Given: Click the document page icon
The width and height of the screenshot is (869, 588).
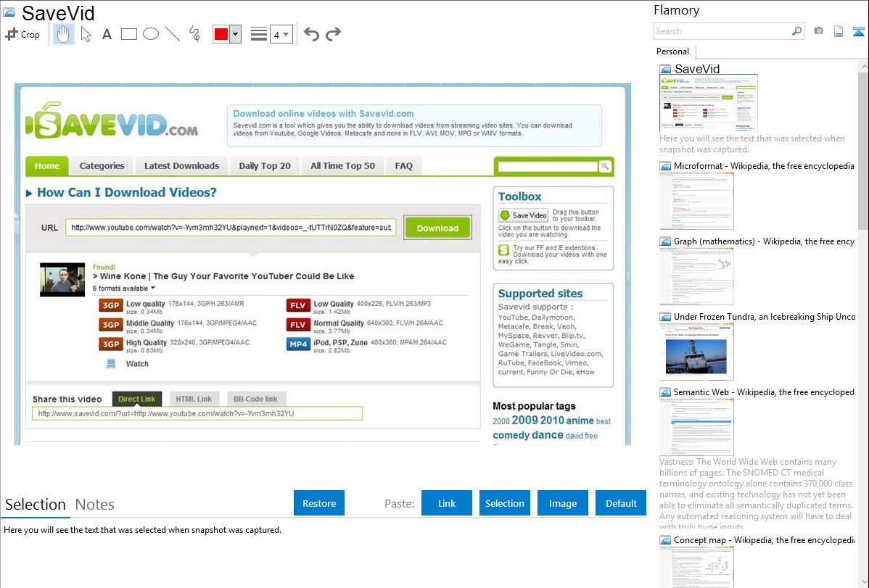Looking at the screenshot, I should [x=839, y=31].
